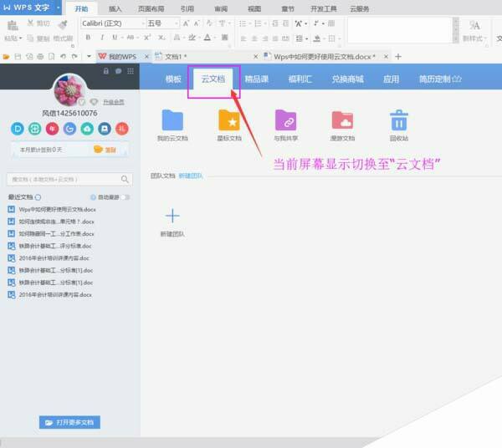Click the magnifier search icon in sidebar

[x=125, y=179]
